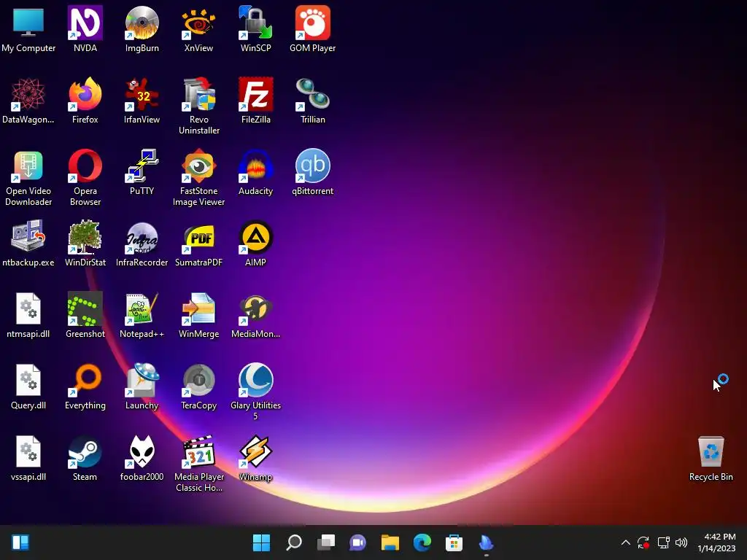This screenshot has height=560, width=747.
Task: Select the Open Video Downloader icon
Action: click(x=28, y=166)
